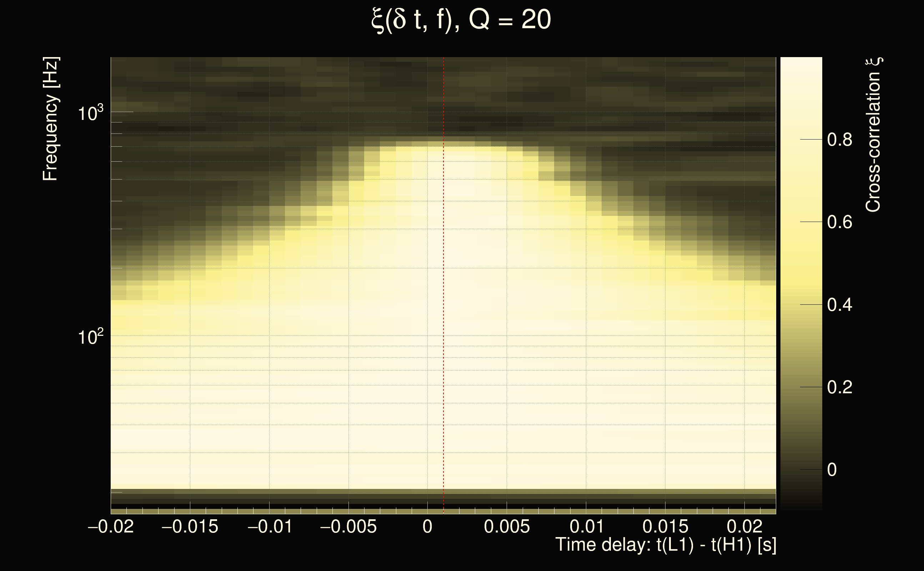Click the 0.015 time delay tick label

(x=665, y=526)
